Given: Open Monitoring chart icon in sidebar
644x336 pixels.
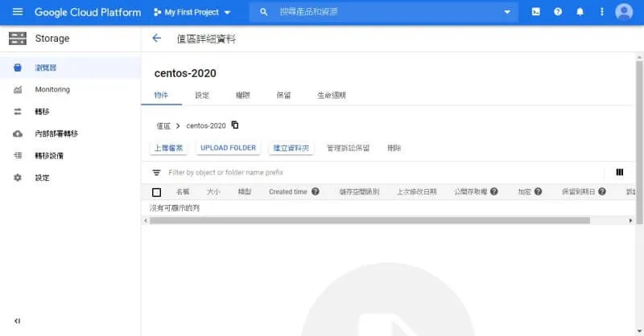Looking at the screenshot, I should pyautogui.click(x=18, y=89).
